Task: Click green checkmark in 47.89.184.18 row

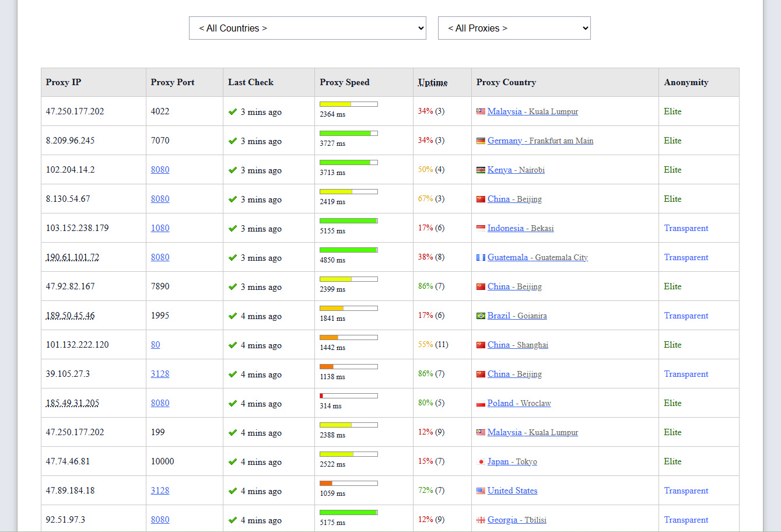Action: point(233,491)
